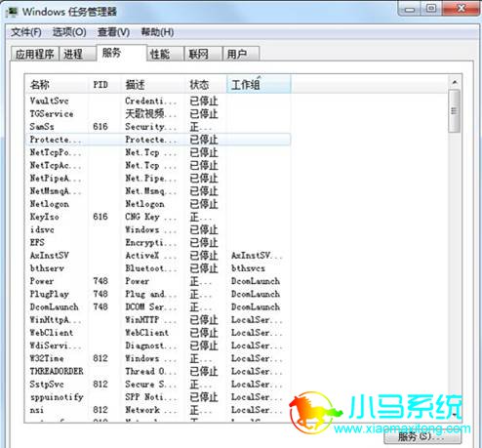Image resolution: width=482 pixels, height=448 pixels.
Task: Switch to the 应用程序 tab
Action: [35, 54]
